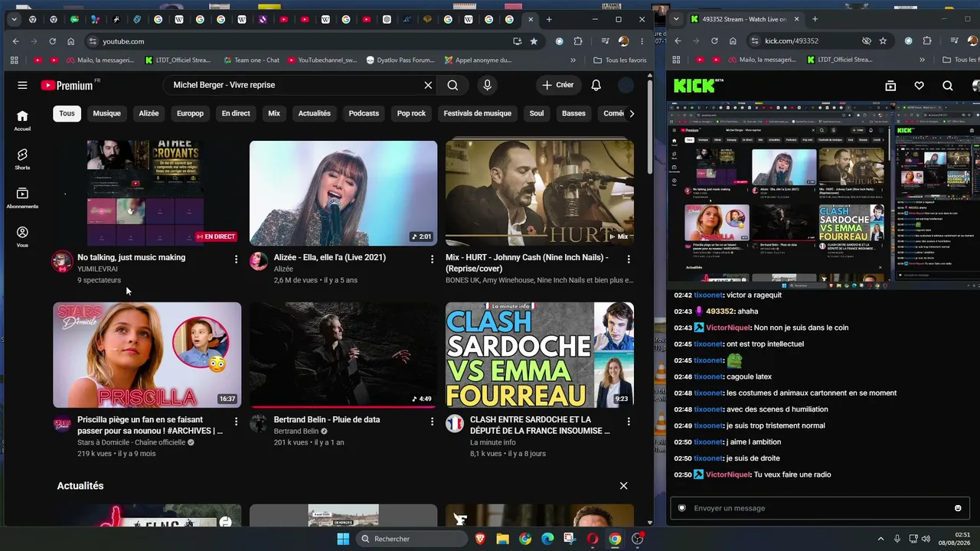Start voice search with the microphone
980x551 pixels.
(x=487, y=85)
